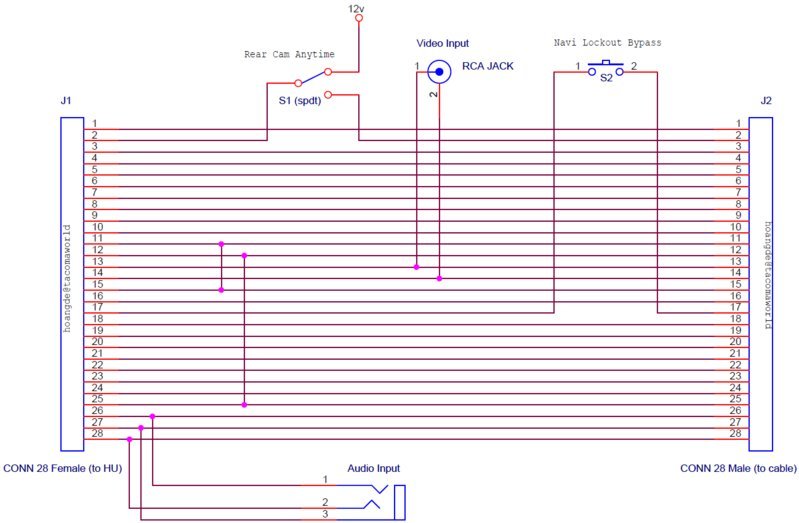Click junction dot on pin 12 wire
The image size is (799, 523).
point(245,255)
